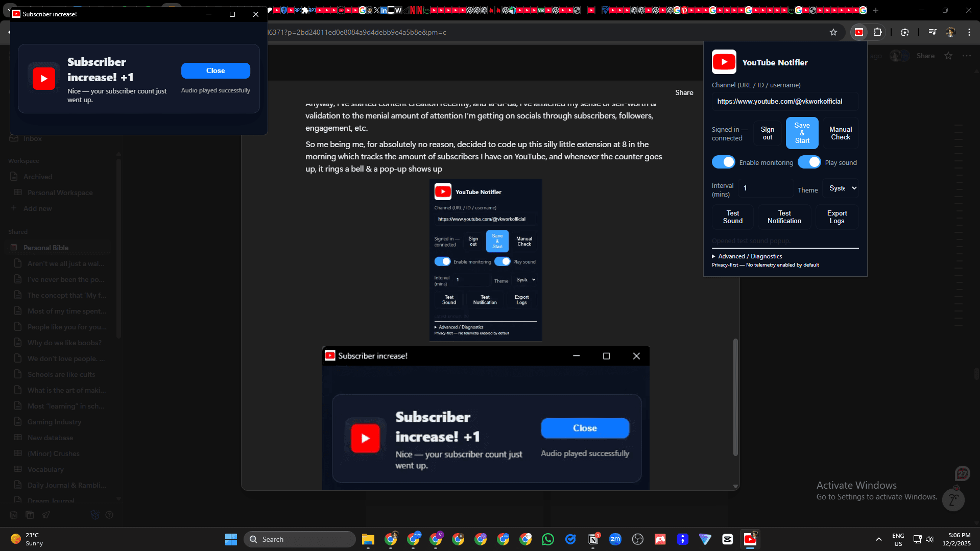Open the embedded Subscriber increase screenshot image

tap(486, 418)
